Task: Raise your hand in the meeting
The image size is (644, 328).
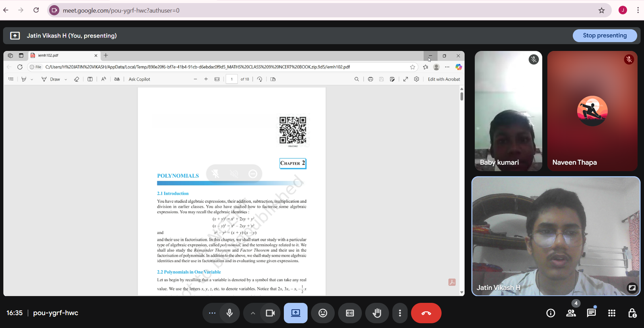Action: point(377,313)
